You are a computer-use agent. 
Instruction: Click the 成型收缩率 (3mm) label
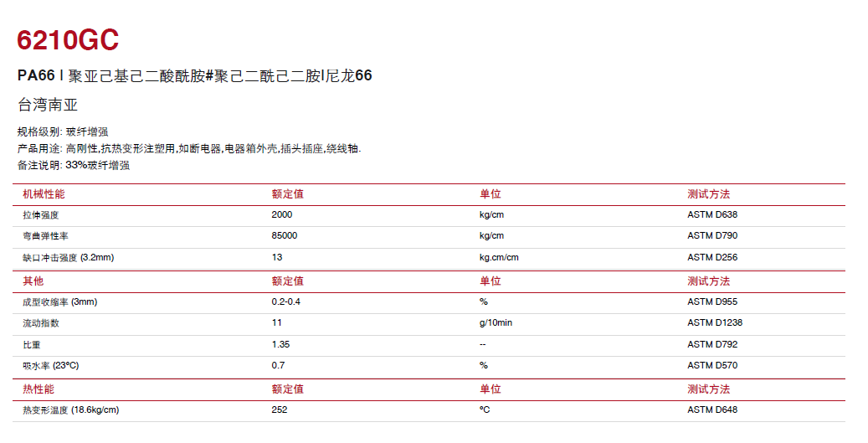pos(59,301)
